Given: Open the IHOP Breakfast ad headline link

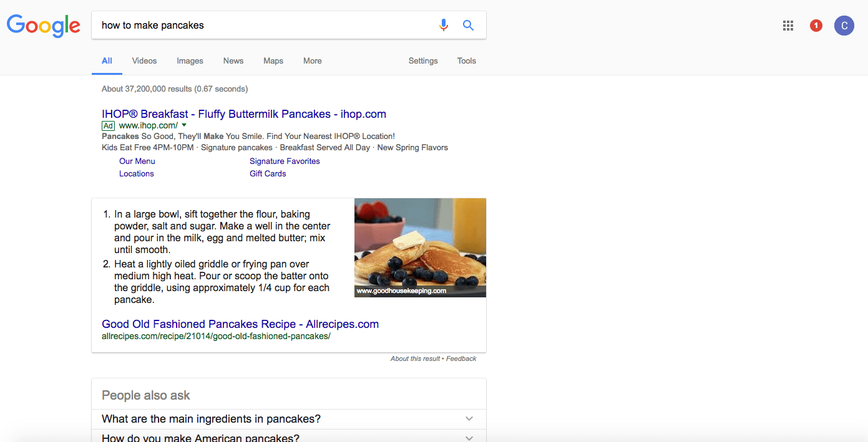Looking at the screenshot, I should tap(243, 114).
